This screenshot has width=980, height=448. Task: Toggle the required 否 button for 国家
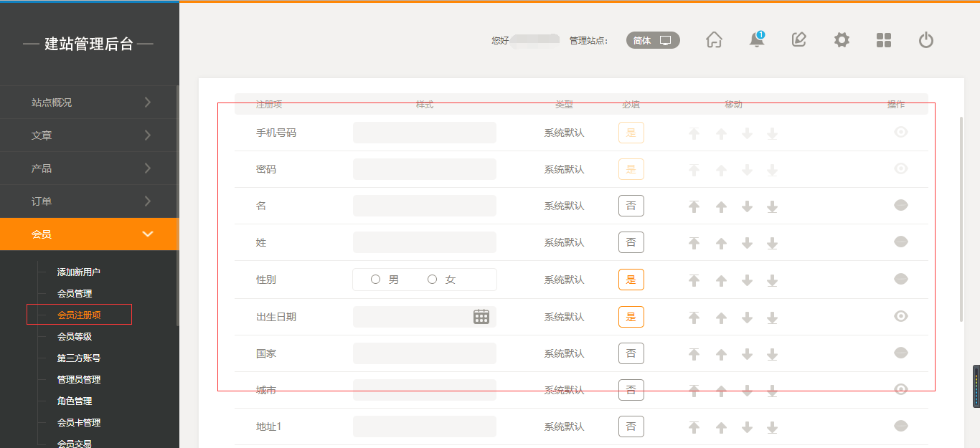pyautogui.click(x=631, y=353)
